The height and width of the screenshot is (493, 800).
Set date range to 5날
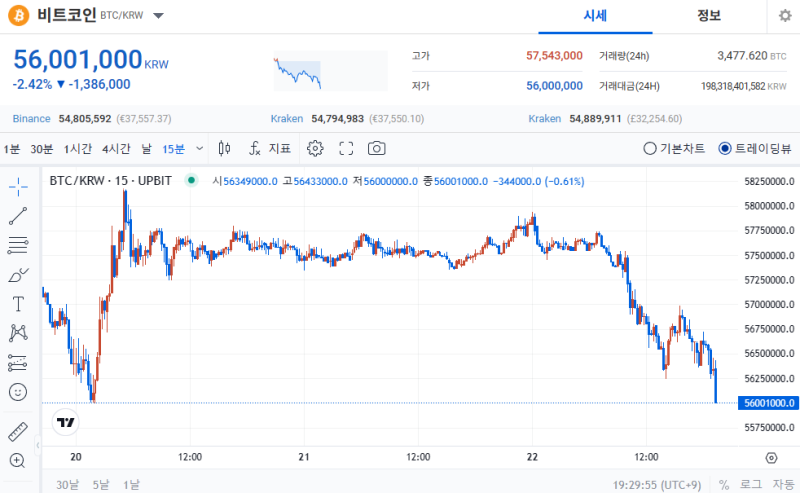coord(101,484)
